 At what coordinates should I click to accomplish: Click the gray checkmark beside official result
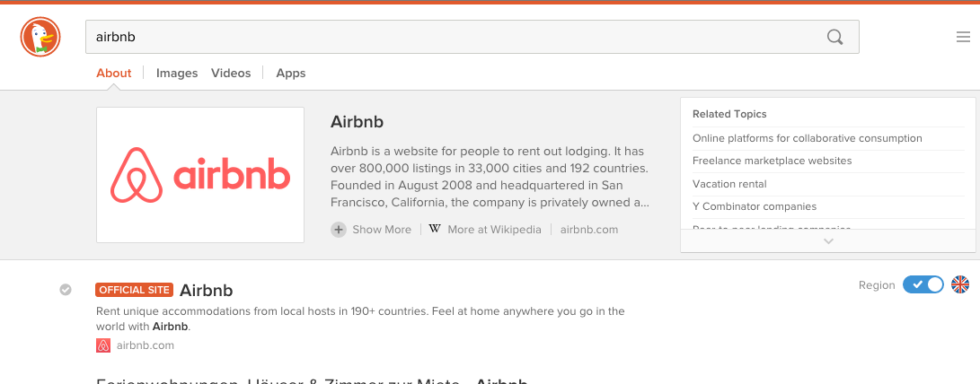click(66, 289)
